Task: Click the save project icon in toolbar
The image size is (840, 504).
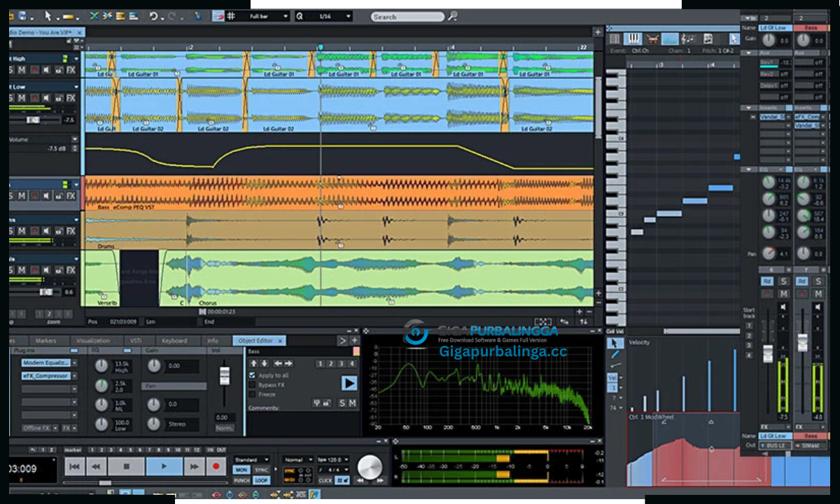Action: click(x=23, y=15)
